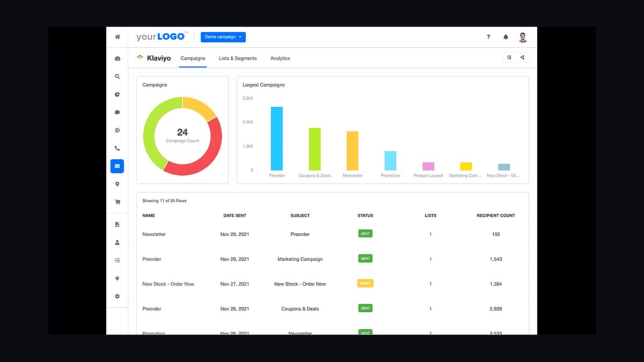Open the user person sidebar icon
This screenshot has width=644, height=362.
pos(117,242)
